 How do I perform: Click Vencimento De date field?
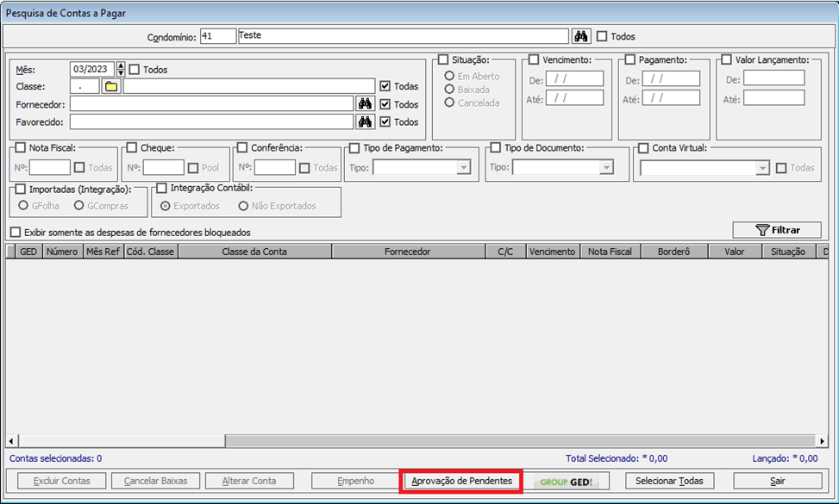coord(574,79)
